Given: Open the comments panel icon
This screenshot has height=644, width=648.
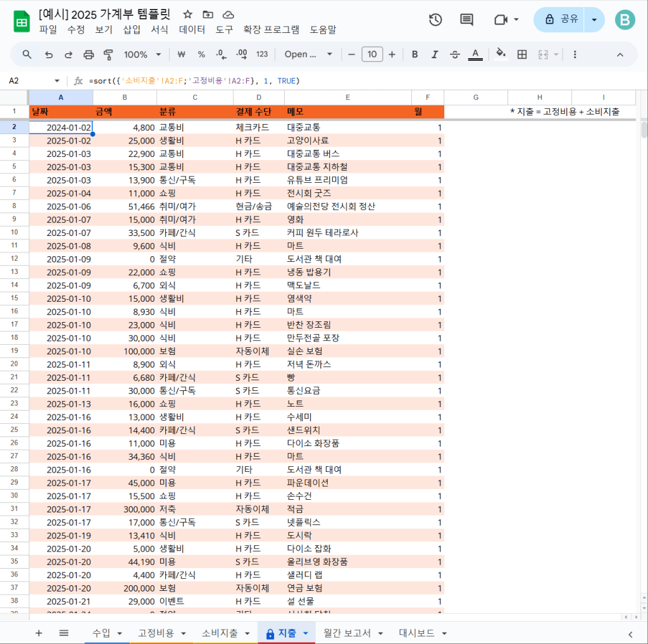Looking at the screenshot, I should point(466,20).
